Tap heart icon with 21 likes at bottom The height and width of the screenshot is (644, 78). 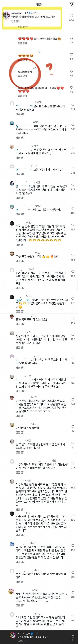coord(73,636)
